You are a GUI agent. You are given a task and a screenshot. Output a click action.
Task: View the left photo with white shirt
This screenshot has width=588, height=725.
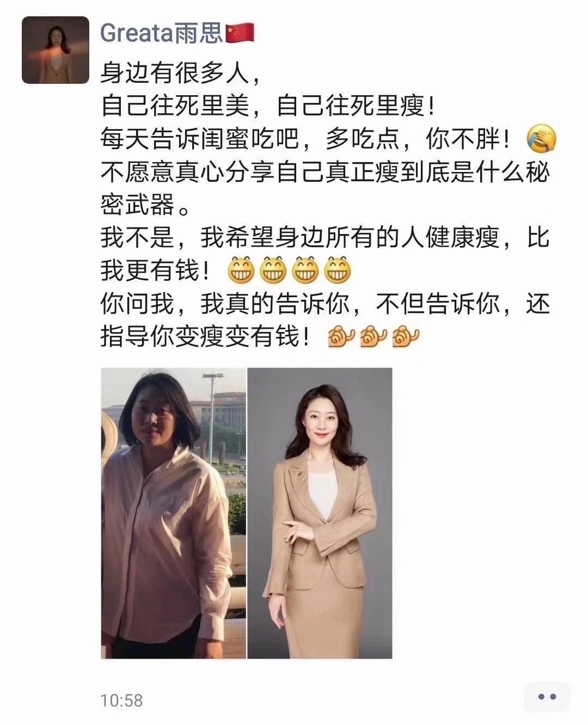point(173,513)
